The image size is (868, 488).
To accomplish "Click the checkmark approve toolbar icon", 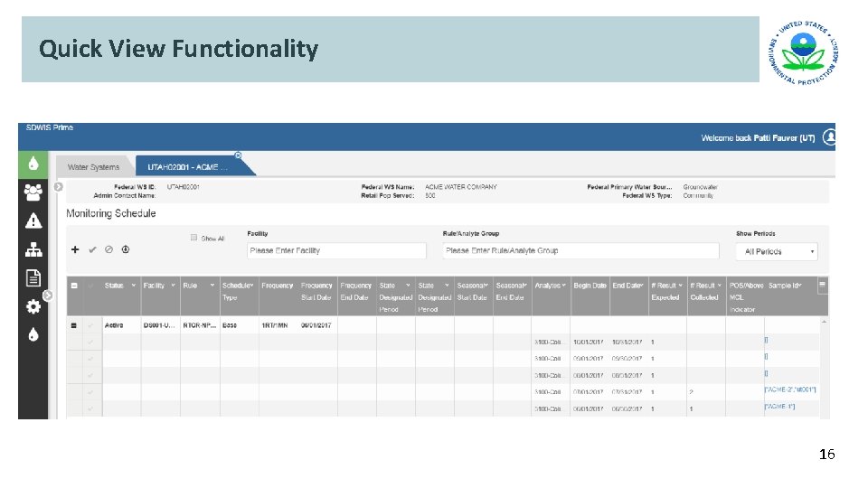I will click(92, 249).
